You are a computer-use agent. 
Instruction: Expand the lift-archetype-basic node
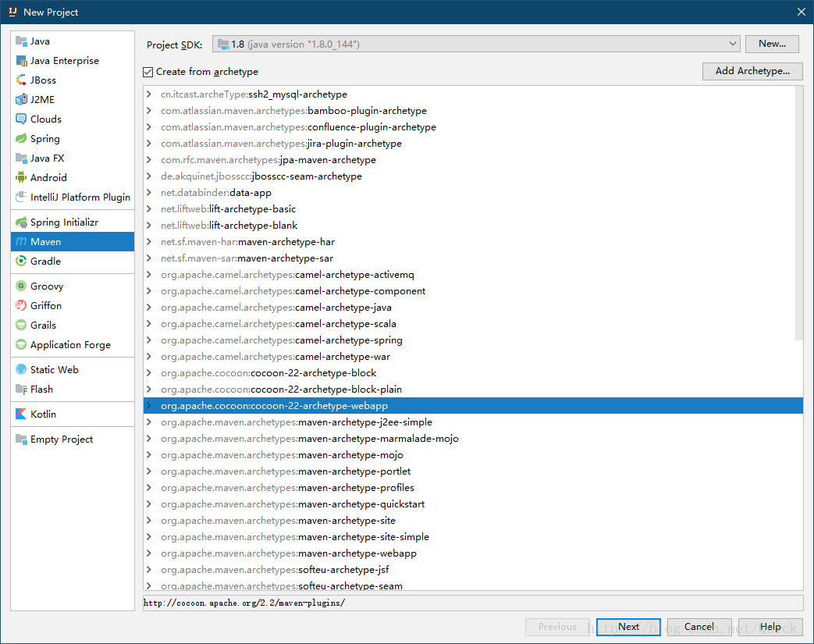(x=149, y=208)
